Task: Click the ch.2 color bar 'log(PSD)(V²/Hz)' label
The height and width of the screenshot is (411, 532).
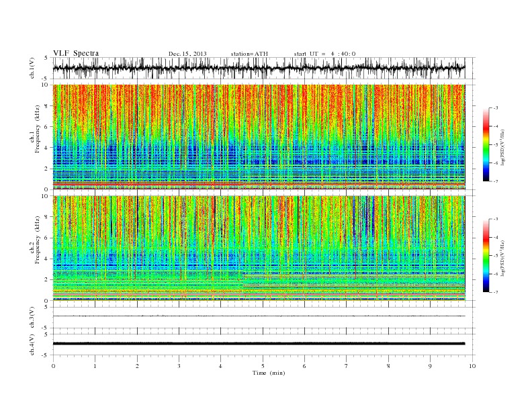Action: pyautogui.click(x=502, y=258)
